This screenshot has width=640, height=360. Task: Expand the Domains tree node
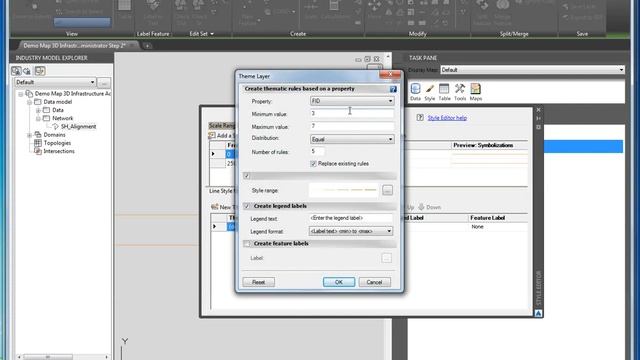click(x=29, y=135)
